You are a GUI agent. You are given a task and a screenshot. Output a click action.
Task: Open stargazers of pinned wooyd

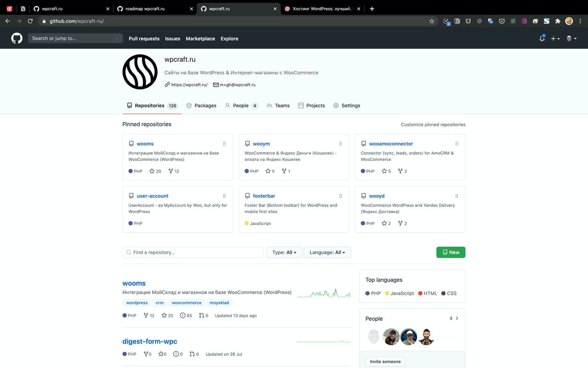[x=386, y=224]
